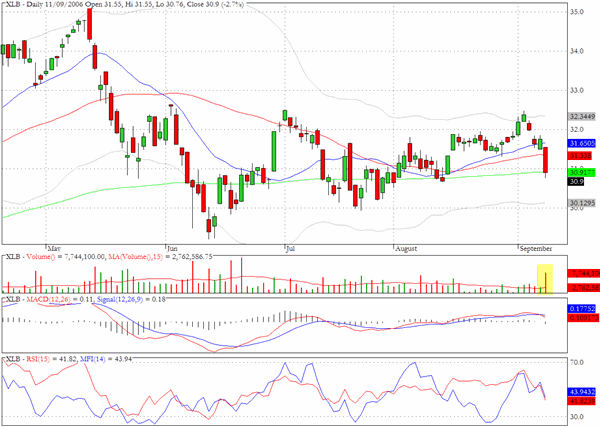Image resolution: width=600 pixels, height=427 pixels.
Task: Click the Jul label on time axis
Action: pyautogui.click(x=290, y=249)
